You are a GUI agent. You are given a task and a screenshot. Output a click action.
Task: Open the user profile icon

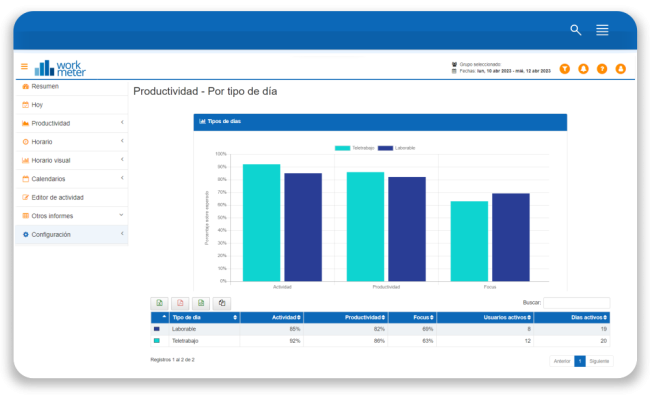[621, 69]
